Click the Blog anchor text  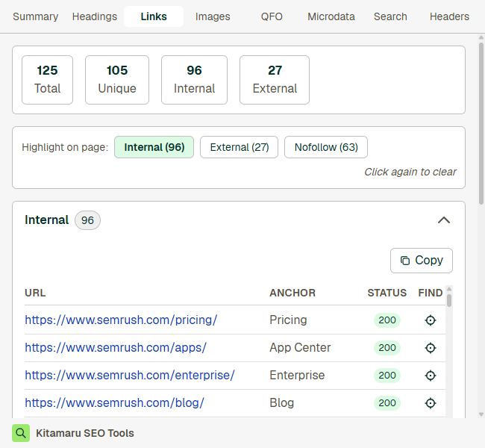281,402
